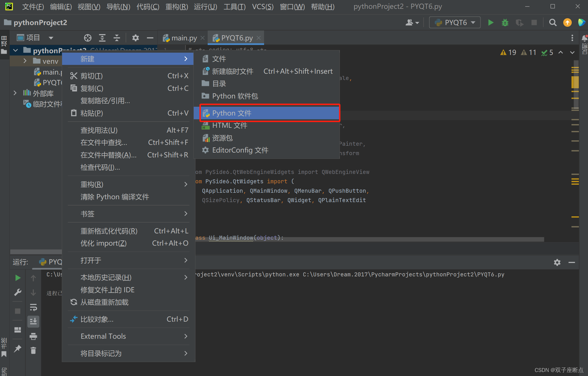Click the locate file crosshair icon
This screenshot has width=588, height=376.
[88, 38]
